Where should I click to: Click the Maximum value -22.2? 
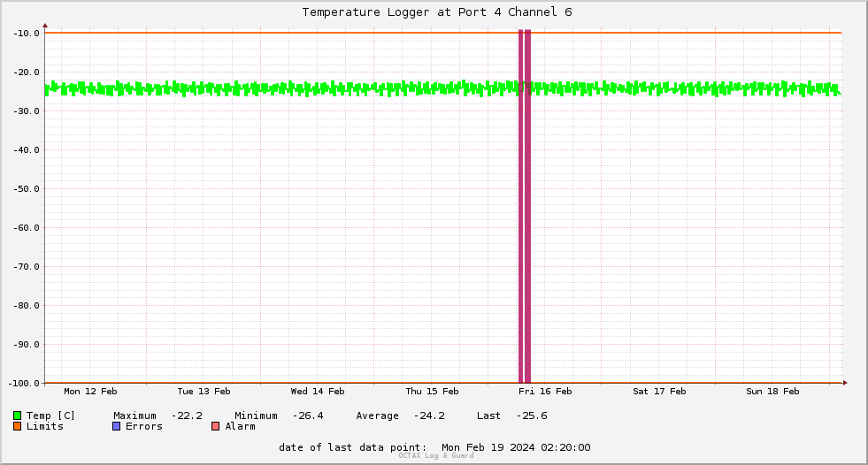coord(187,415)
